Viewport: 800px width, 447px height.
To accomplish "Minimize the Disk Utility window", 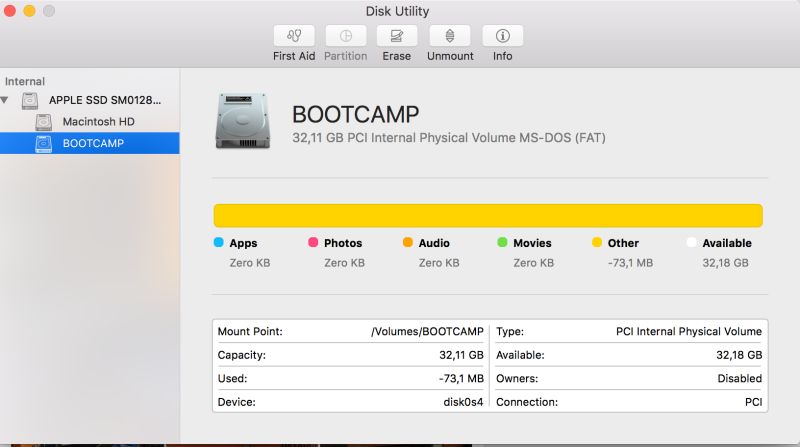I will [x=29, y=11].
